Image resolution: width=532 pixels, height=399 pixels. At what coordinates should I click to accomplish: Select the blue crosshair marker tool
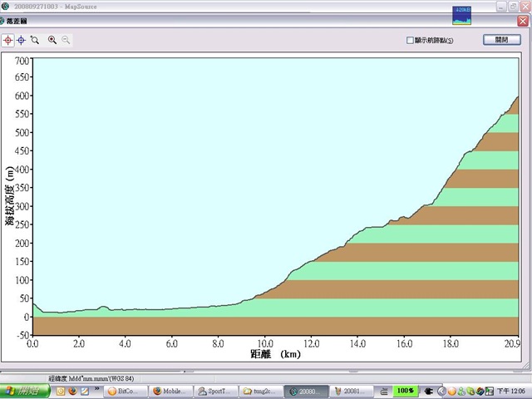point(21,41)
